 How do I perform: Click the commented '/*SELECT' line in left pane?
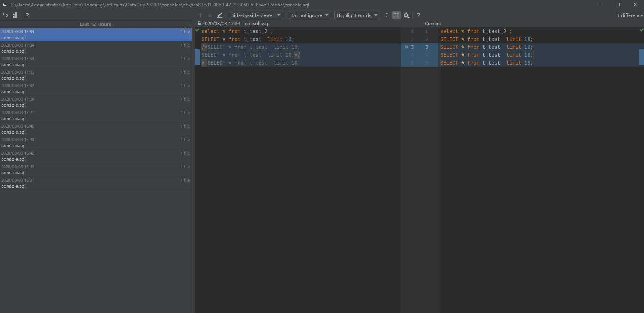click(251, 47)
